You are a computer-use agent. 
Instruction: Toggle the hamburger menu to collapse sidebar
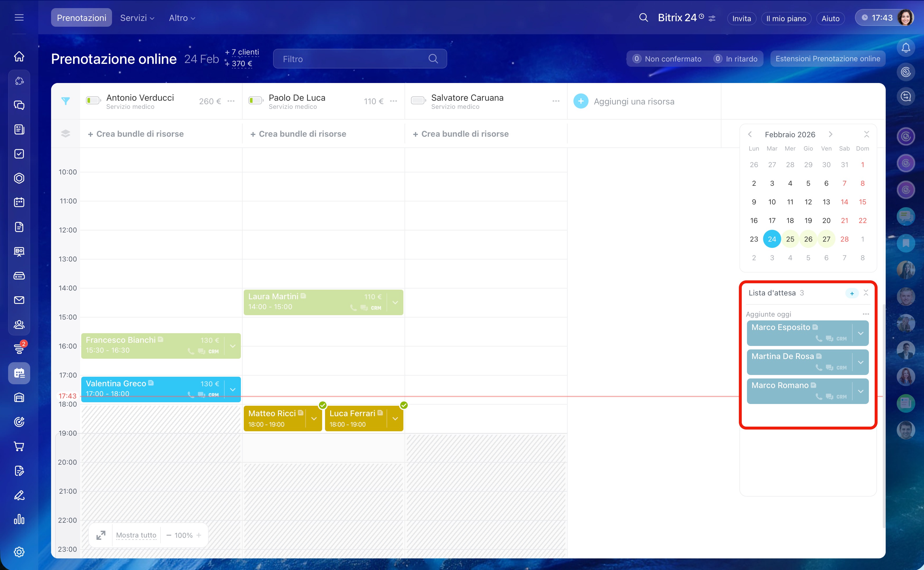click(19, 18)
